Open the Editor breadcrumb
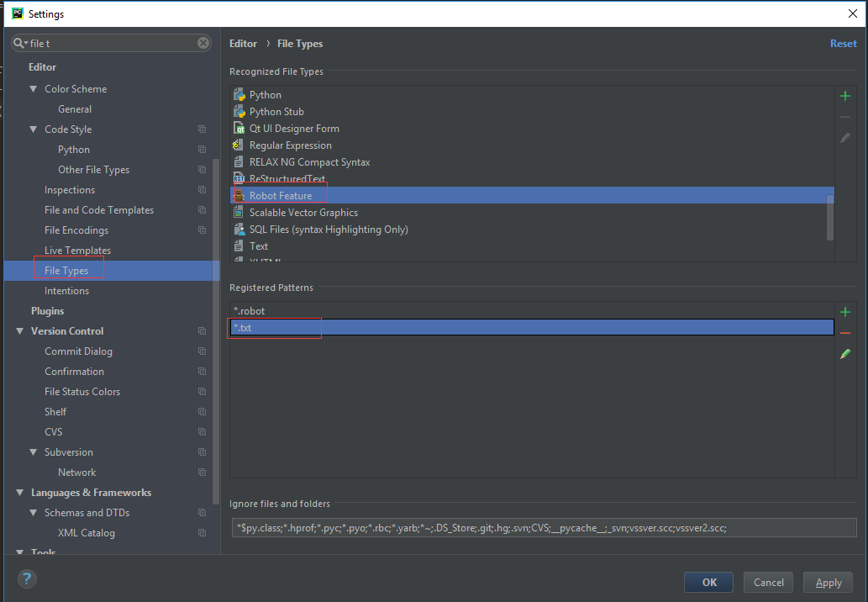The width and height of the screenshot is (868, 602). coord(243,43)
